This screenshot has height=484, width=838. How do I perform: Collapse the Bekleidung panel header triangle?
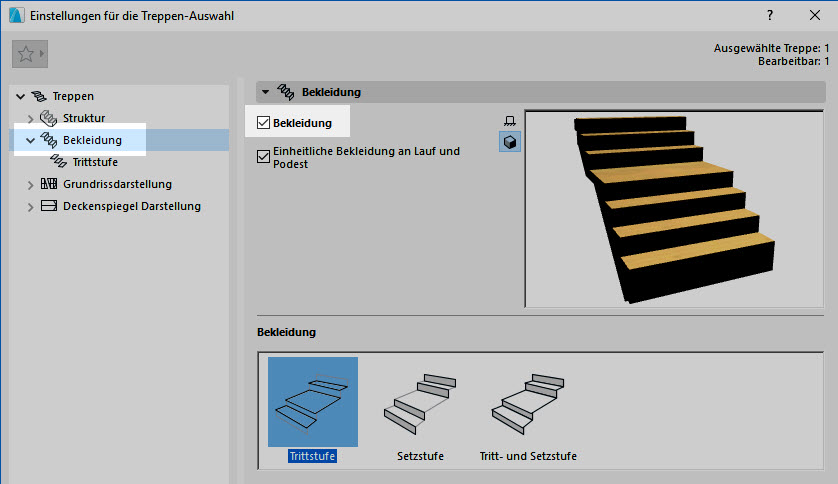(265, 92)
